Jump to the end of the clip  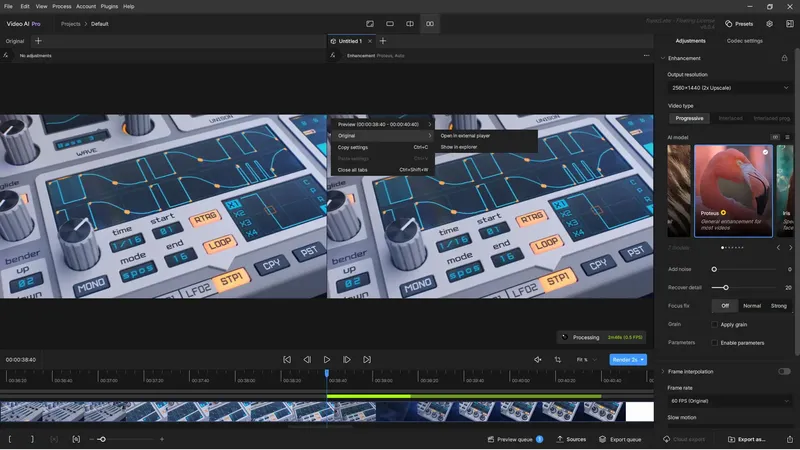point(367,360)
